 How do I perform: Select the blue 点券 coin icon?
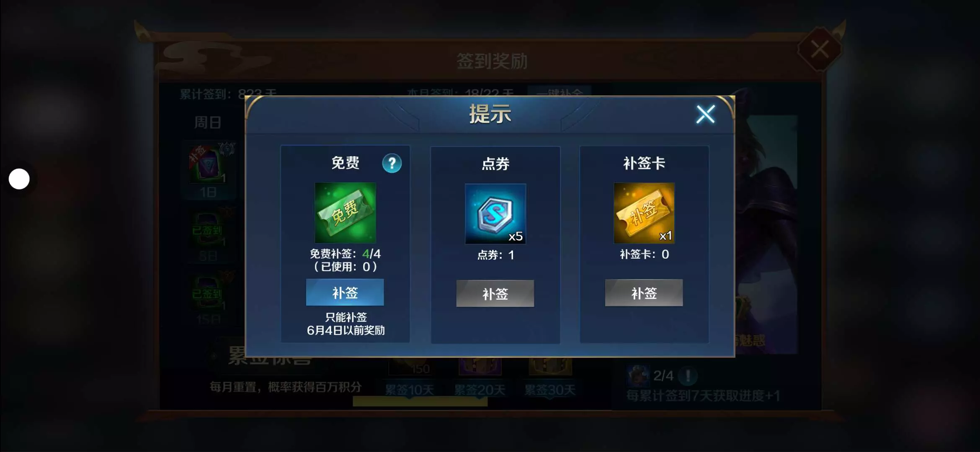click(x=495, y=213)
